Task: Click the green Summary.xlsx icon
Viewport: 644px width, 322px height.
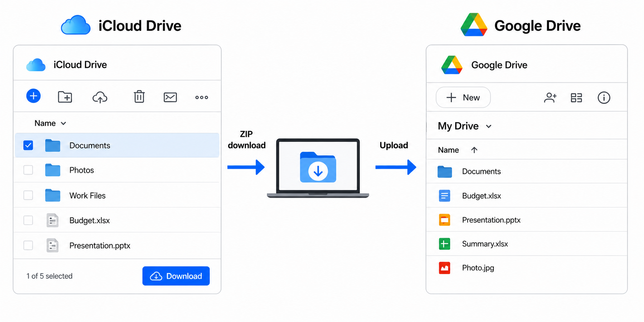Action: pos(444,244)
